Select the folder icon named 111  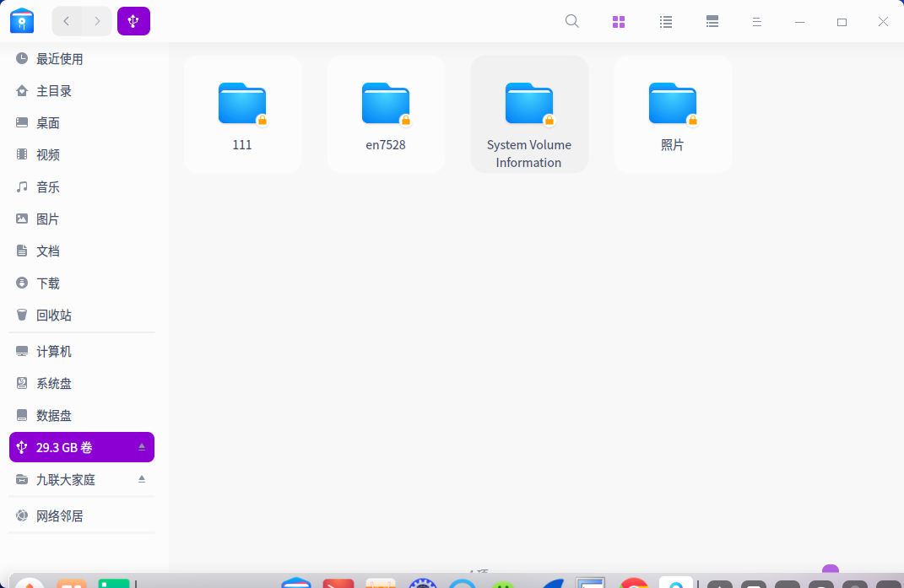242,104
